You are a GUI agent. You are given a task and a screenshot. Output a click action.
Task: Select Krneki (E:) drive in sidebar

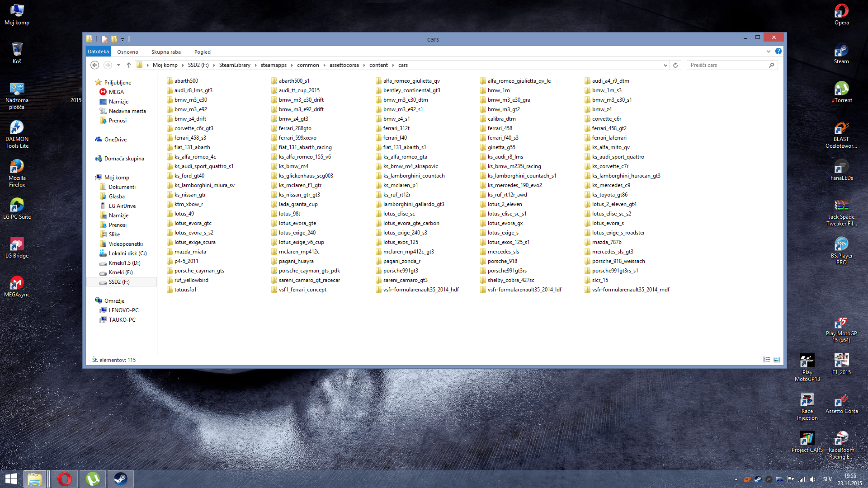point(120,272)
